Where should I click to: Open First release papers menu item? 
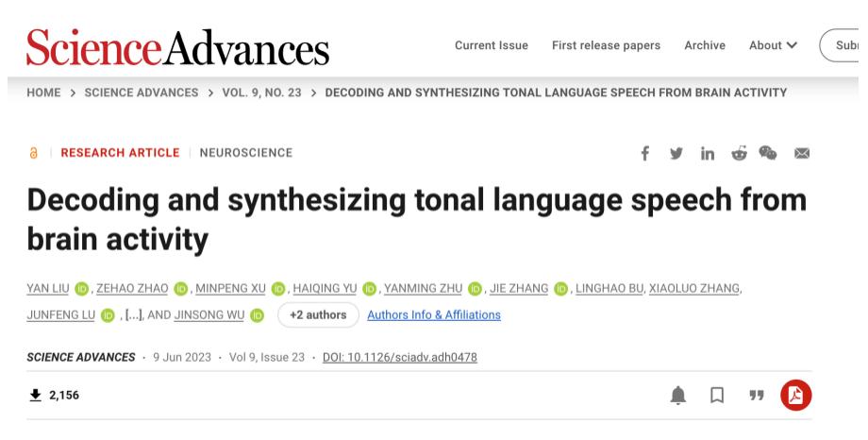[606, 45]
